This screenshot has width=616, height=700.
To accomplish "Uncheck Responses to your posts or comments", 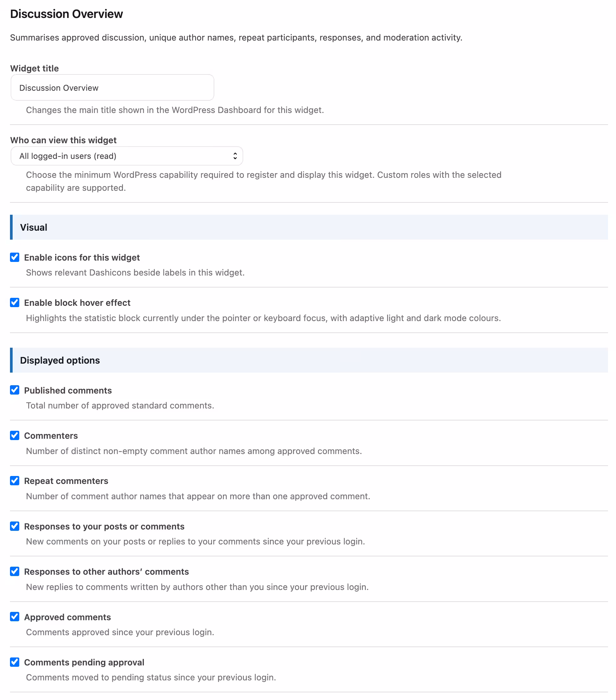I will click(x=15, y=526).
